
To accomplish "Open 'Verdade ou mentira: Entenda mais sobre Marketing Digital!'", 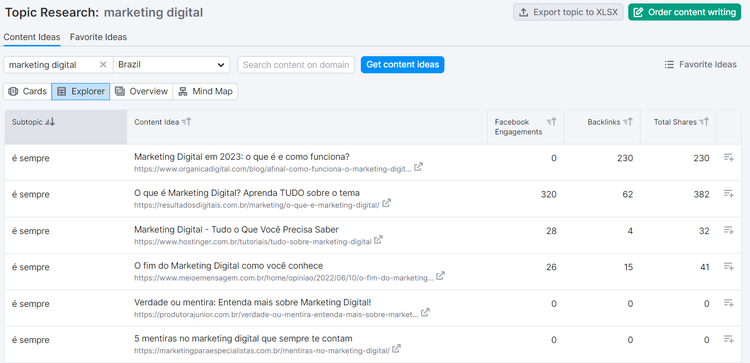I will [253, 302].
